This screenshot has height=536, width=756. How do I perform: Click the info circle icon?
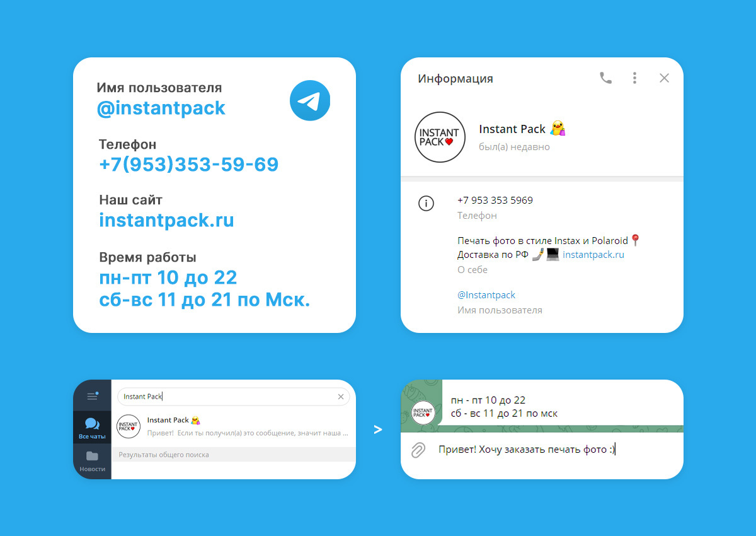[427, 204]
